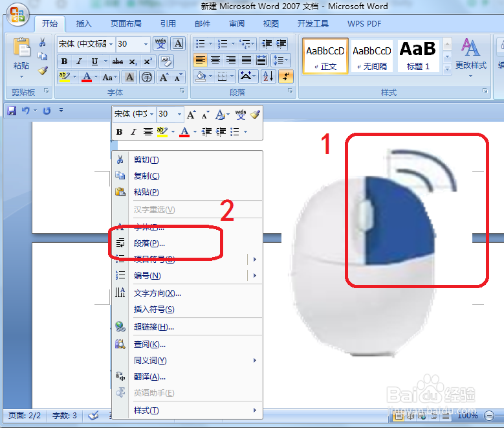Click Decrease Indent in the ribbon
Viewport: 504px width, 428px height.
point(267,43)
